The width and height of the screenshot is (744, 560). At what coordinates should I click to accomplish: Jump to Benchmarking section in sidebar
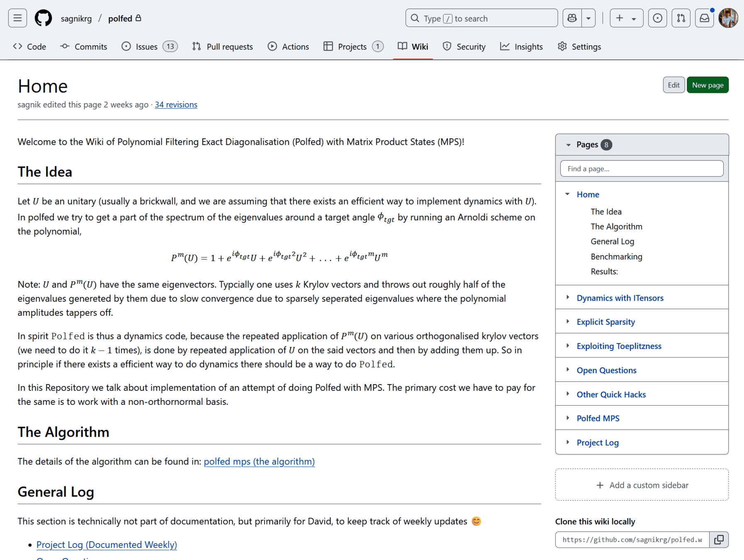[616, 257]
